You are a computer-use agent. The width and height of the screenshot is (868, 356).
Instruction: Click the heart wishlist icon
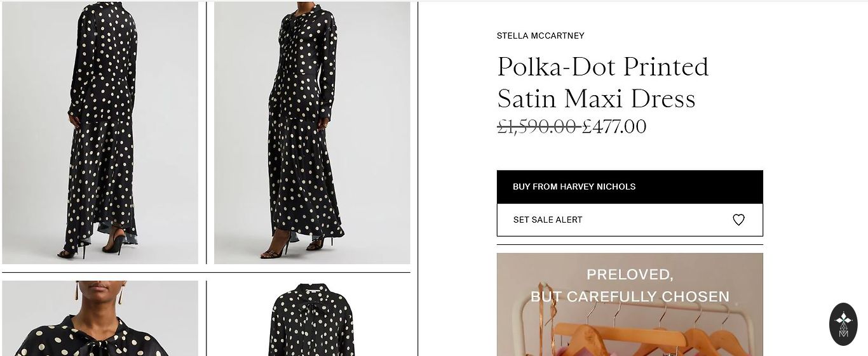point(738,220)
